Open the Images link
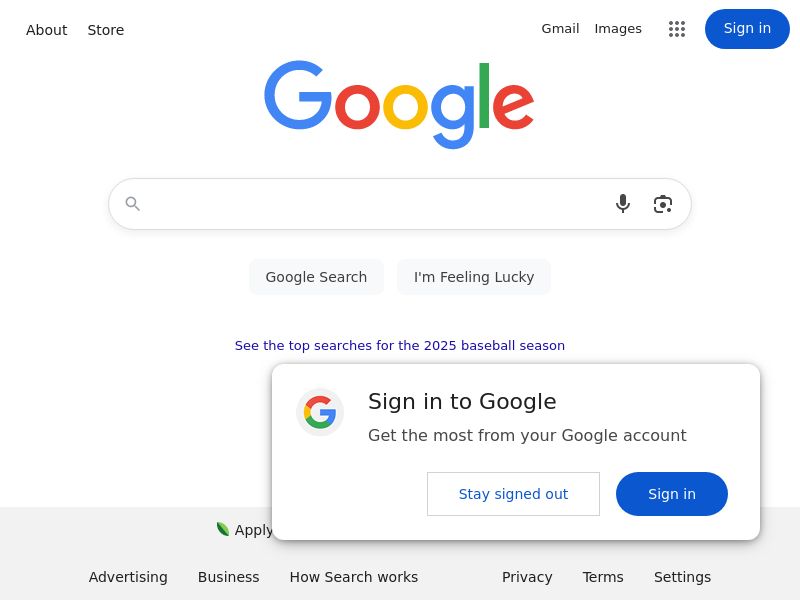This screenshot has width=800, height=600. (618, 29)
